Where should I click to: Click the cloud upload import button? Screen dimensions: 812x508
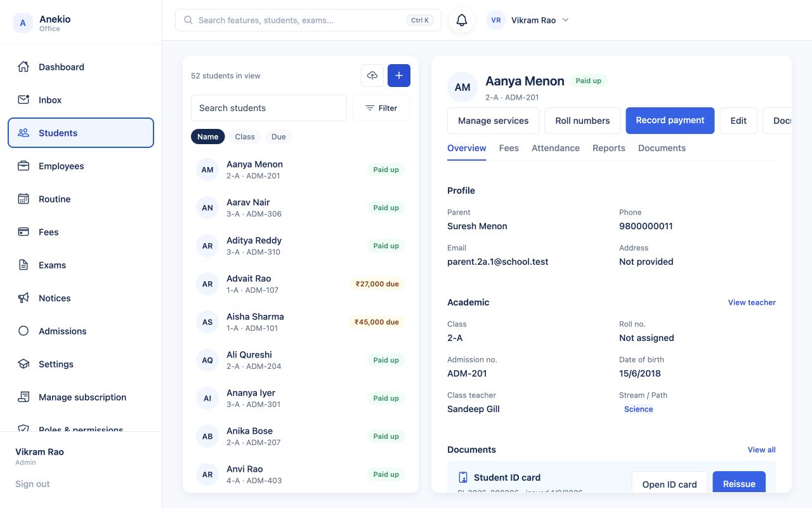click(372, 76)
